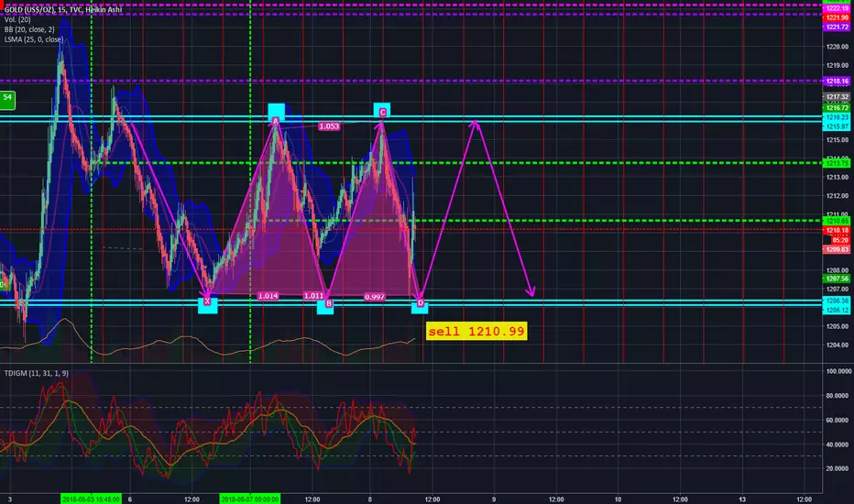Click the 1221.72 purple price label

[837, 27]
